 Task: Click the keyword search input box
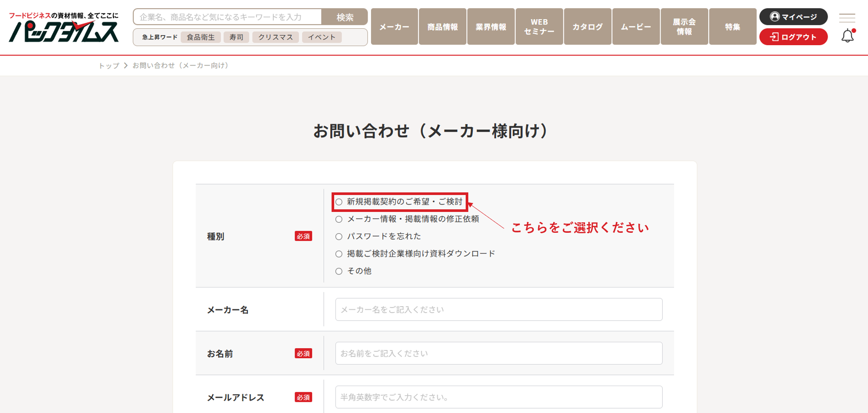click(x=228, y=17)
